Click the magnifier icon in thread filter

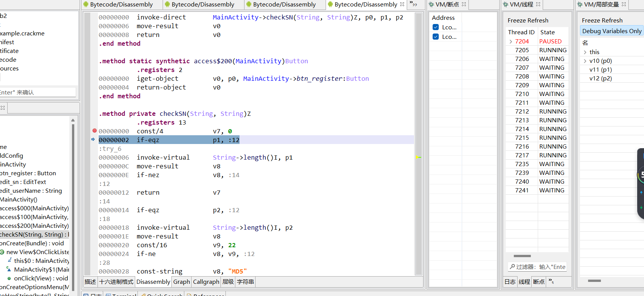coord(512,267)
